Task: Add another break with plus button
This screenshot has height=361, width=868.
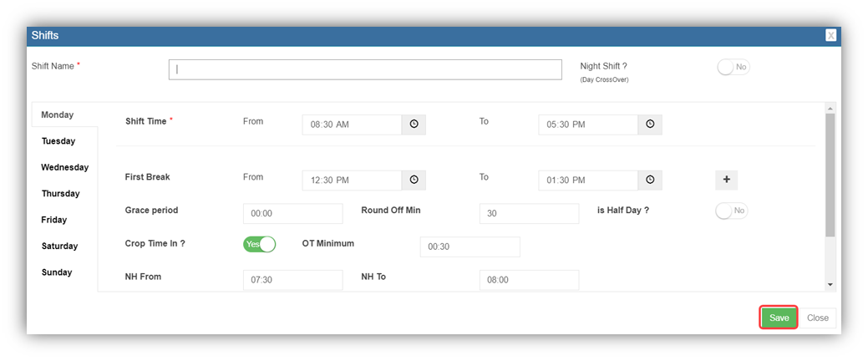Action: click(x=726, y=180)
